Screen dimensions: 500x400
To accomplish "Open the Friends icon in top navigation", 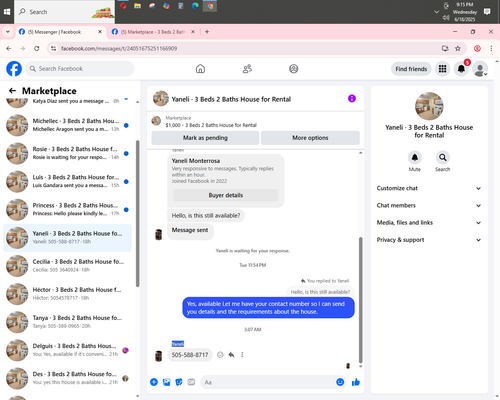I will pos(247,69).
